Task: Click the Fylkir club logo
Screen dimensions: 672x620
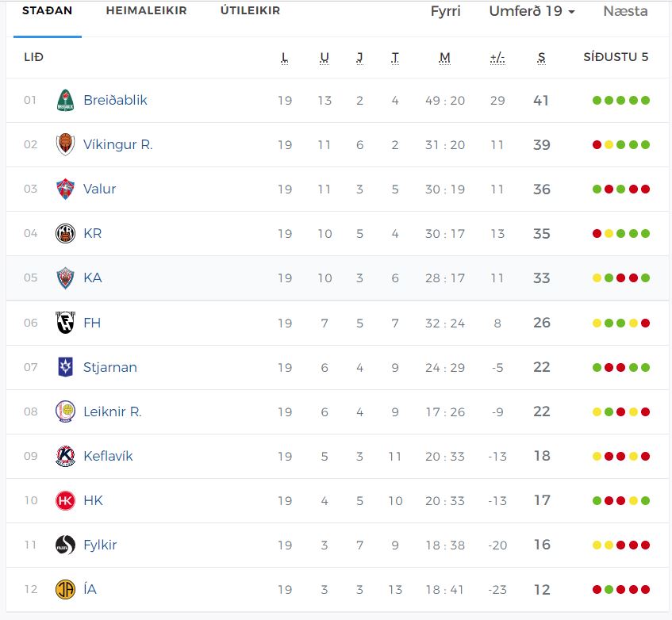Action: coord(65,545)
